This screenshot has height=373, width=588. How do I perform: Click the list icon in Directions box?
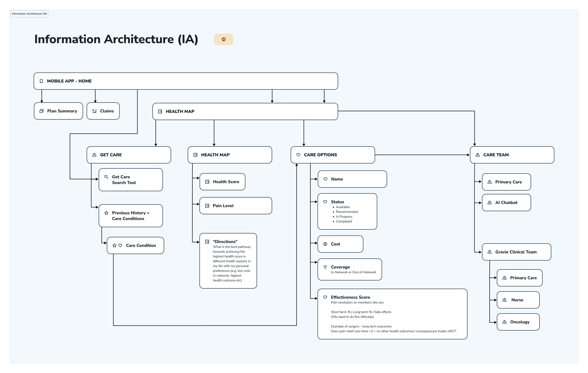pos(207,242)
